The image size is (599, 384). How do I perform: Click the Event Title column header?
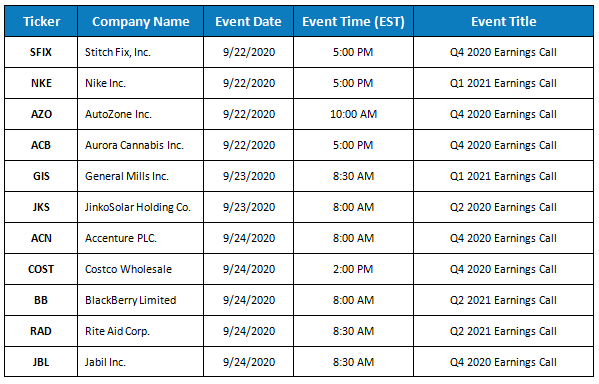(503, 21)
